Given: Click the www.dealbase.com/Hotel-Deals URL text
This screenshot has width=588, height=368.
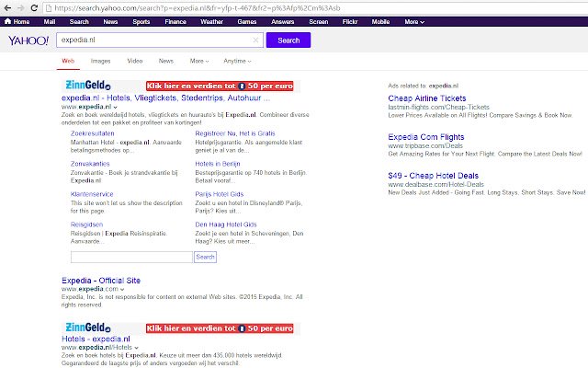Looking at the screenshot, I should pyautogui.click(x=436, y=185).
